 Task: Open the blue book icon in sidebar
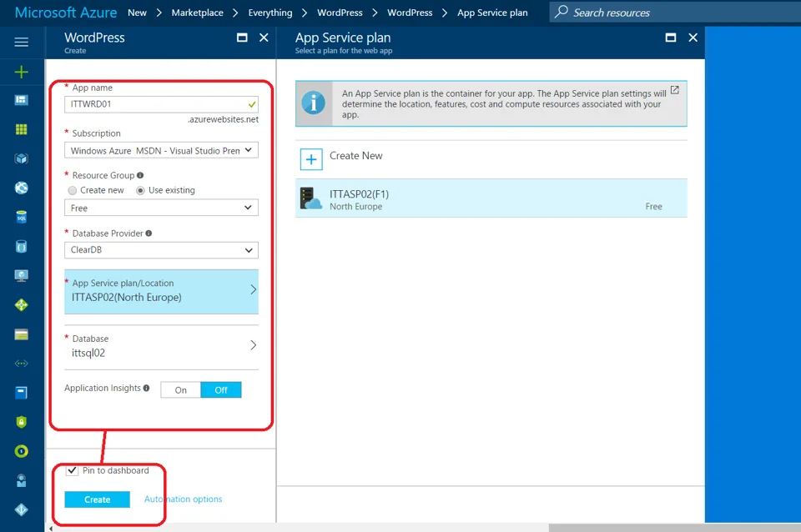pos(21,393)
